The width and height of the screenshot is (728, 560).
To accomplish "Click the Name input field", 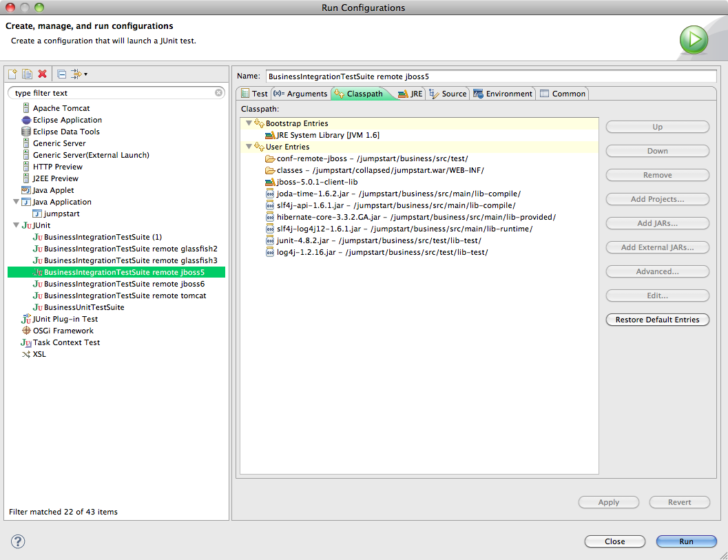I will point(491,76).
